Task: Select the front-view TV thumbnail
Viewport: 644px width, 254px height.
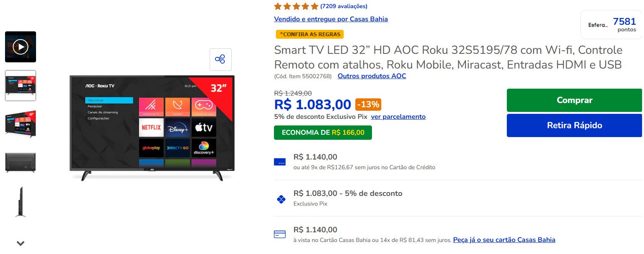Action: click(x=21, y=86)
